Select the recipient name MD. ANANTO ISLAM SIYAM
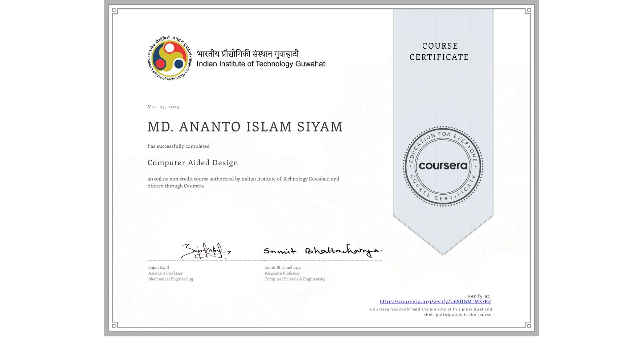Image resolution: width=644 pixels, height=337 pixels. pos(244,127)
